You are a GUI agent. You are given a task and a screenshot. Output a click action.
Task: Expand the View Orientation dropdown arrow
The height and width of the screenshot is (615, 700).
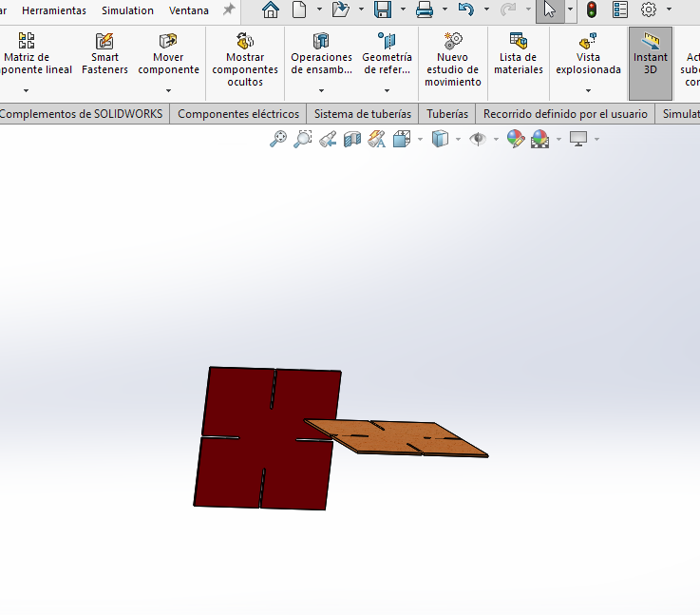coord(420,140)
